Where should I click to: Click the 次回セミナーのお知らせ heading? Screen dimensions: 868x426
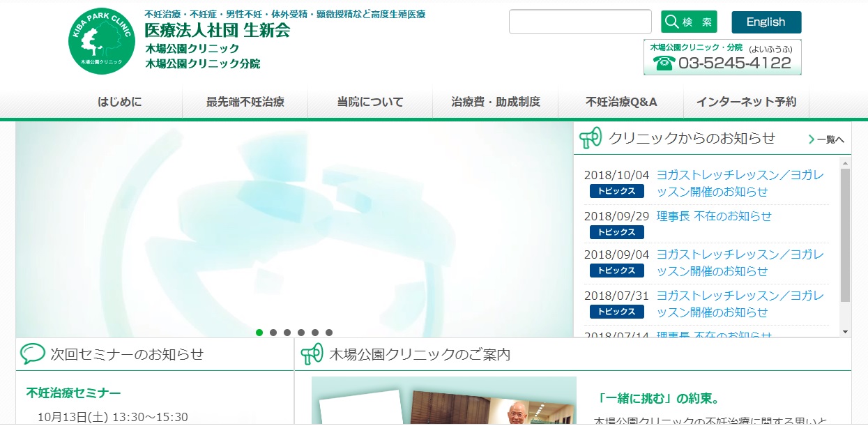tap(127, 354)
